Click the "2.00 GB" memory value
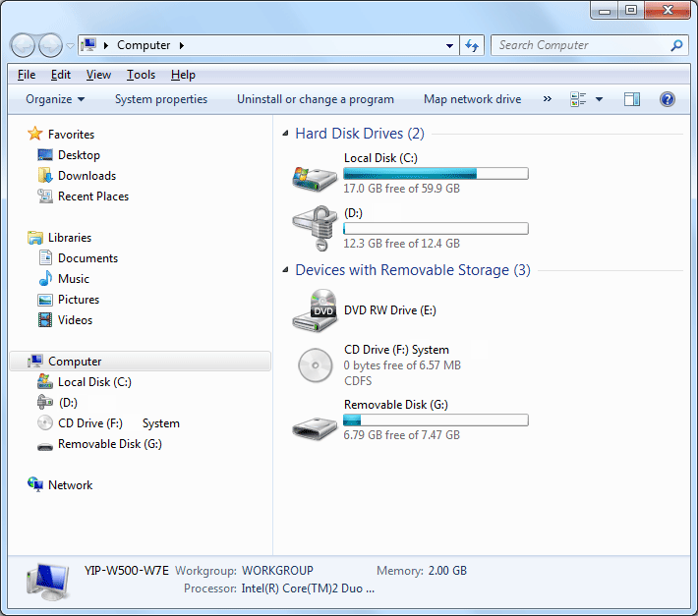This screenshot has height=616, width=698. click(x=447, y=571)
